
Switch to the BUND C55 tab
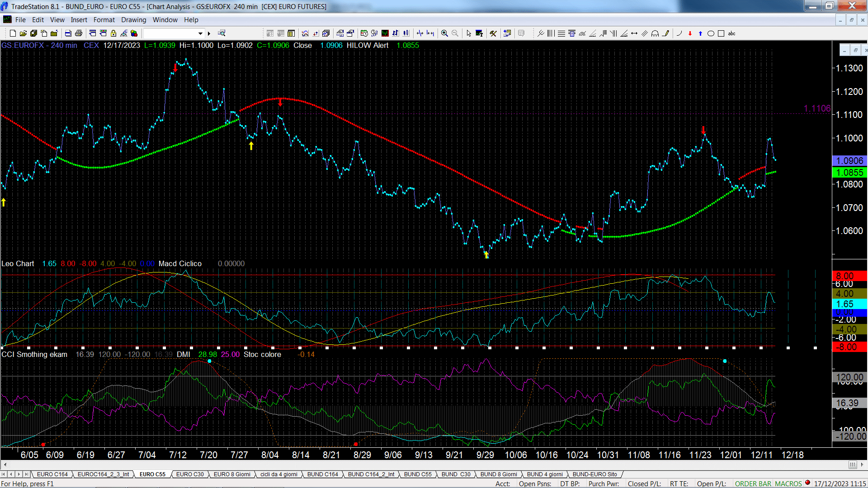coord(418,474)
